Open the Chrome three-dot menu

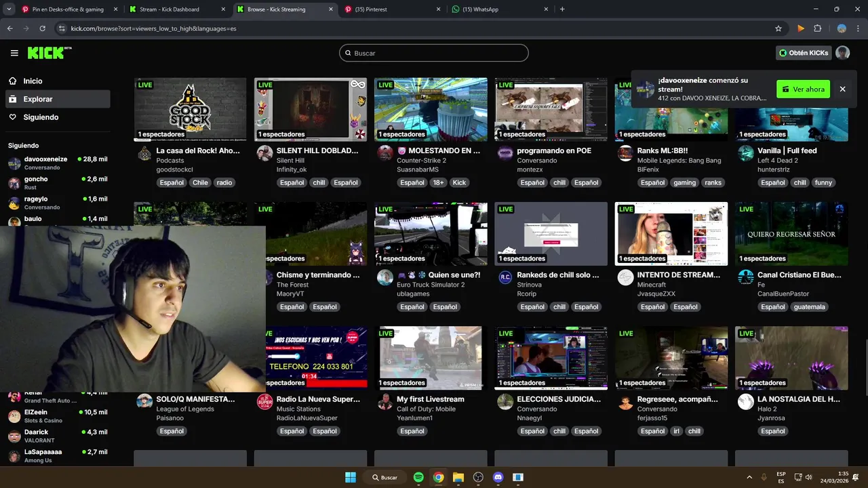click(859, 28)
